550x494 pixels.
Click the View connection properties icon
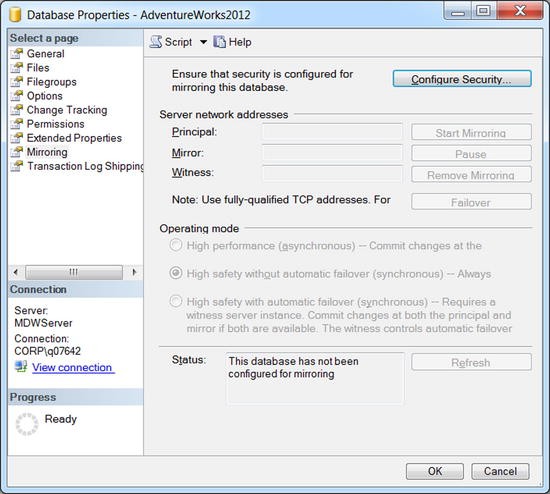pos(21,367)
